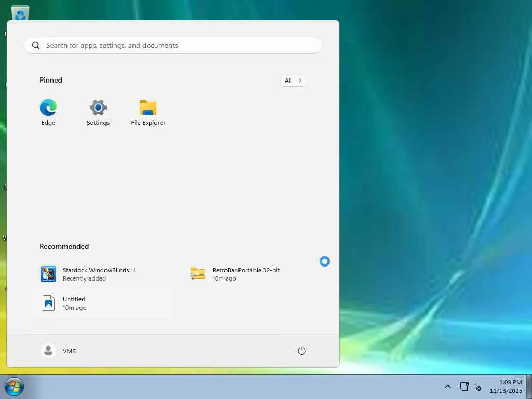
Task: Click the All apps button
Action: (293, 81)
